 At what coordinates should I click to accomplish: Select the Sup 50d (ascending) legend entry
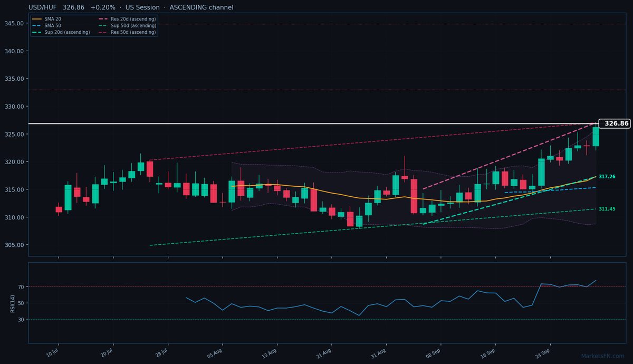[133, 25]
